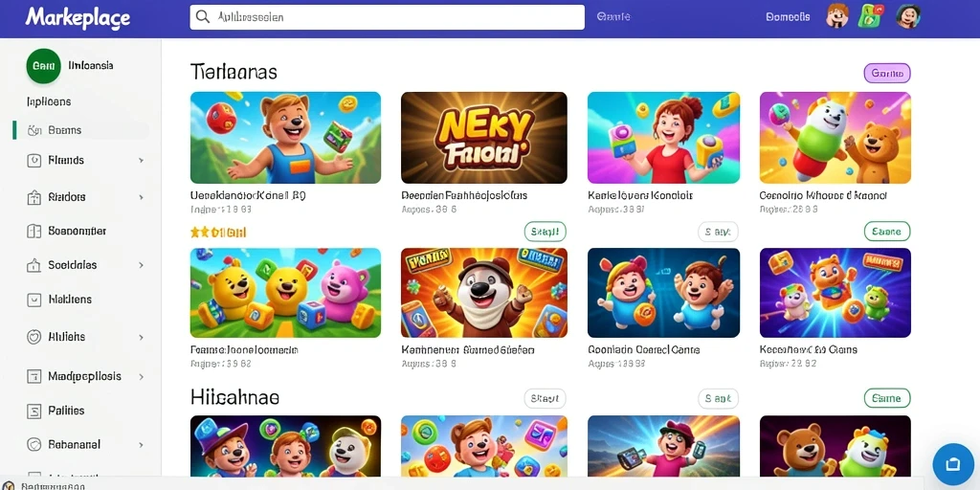The height and width of the screenshot is (490, 980).
Task: Click the bear-face avatar icon in header
Action: click(836, 16)
